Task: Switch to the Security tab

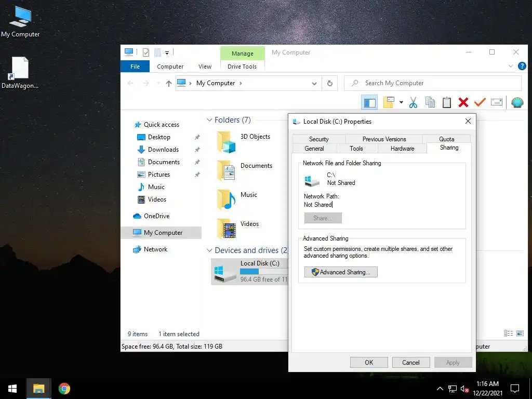Action: pos(319,139)
